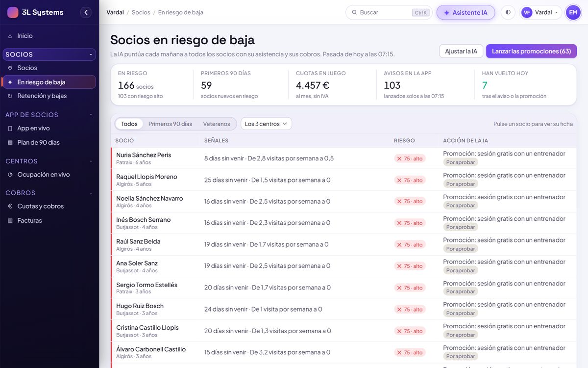Viewport: 588px width, 368px height.
Task: Open the Vardal account switcher dropdown
Action: [541, 12]
